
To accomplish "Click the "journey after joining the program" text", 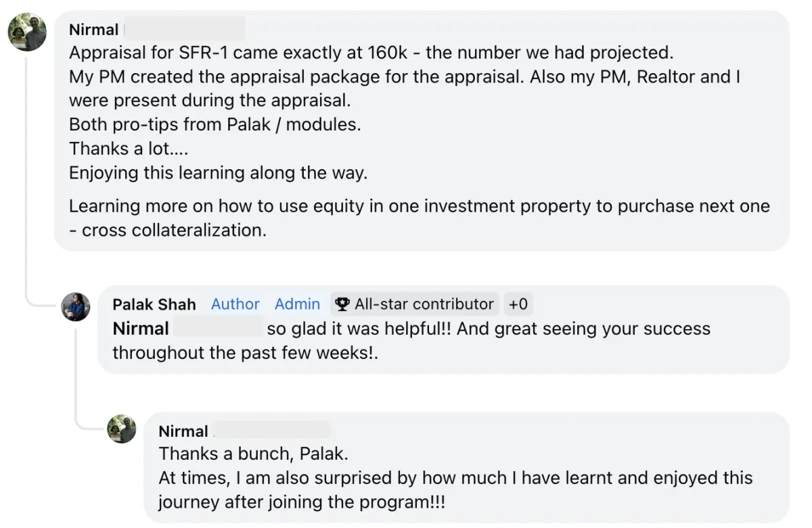I will 302,502.
